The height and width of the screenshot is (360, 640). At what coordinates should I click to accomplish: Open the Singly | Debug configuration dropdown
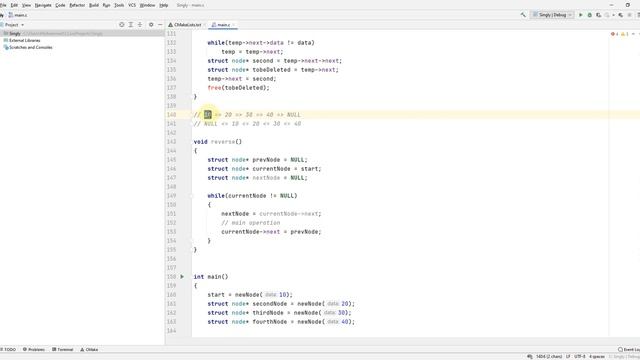[552, 15]
